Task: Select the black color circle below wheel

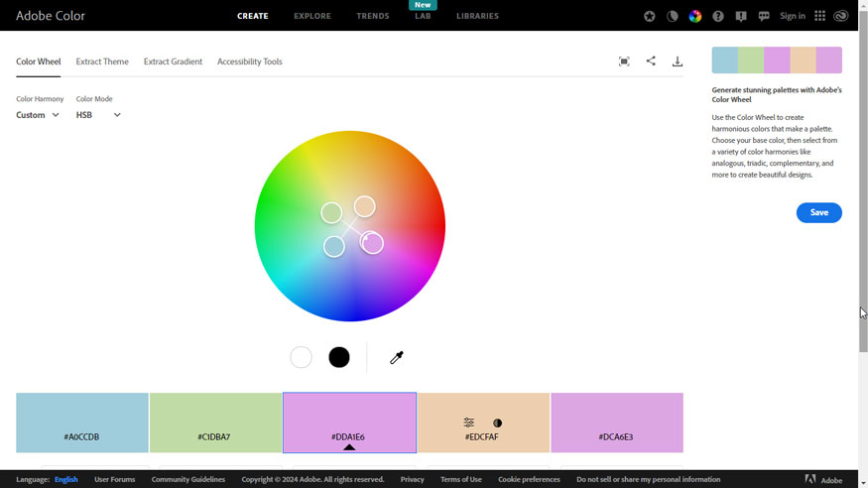Action: coord(339,357)
